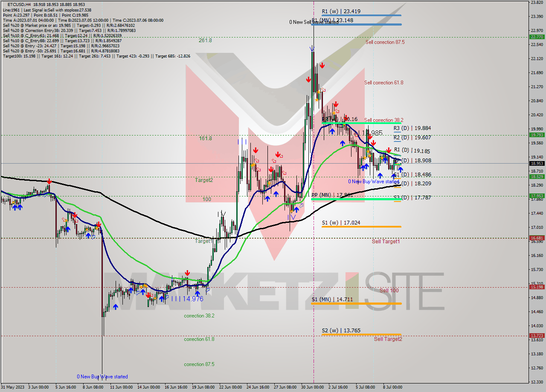The image size is (546, 392).
Task: Select the green '161.8' fib label
Action: point(205,138)
